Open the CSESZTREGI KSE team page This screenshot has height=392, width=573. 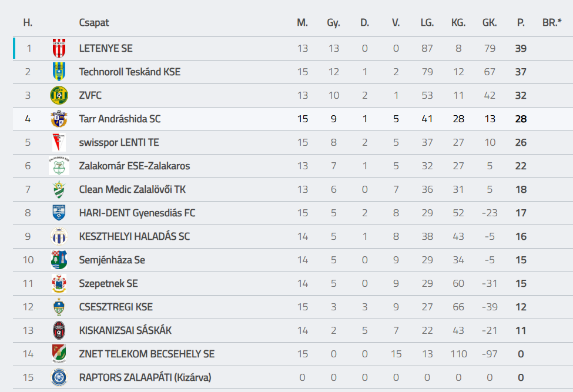(x=116, y=307)
